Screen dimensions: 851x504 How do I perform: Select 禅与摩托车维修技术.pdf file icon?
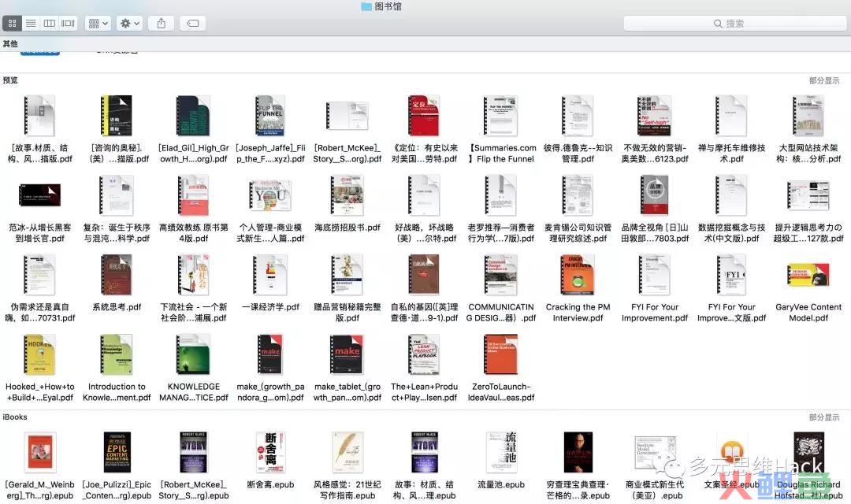731,116
